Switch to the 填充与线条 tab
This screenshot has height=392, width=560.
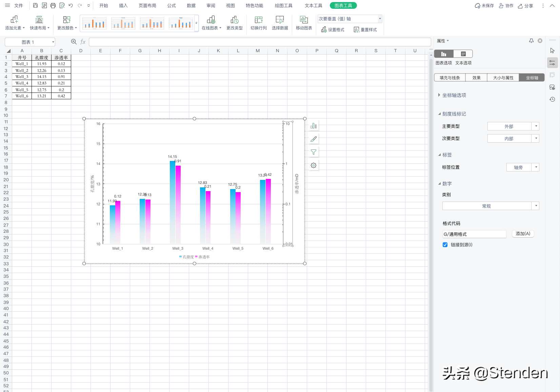click(449, 78)
